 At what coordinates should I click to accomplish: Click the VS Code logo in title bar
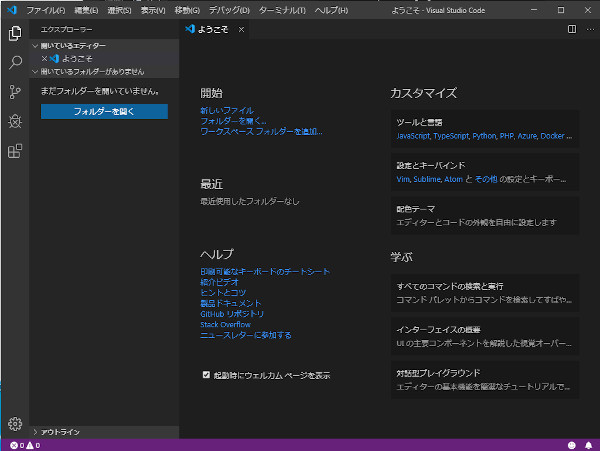coord(12,10)
